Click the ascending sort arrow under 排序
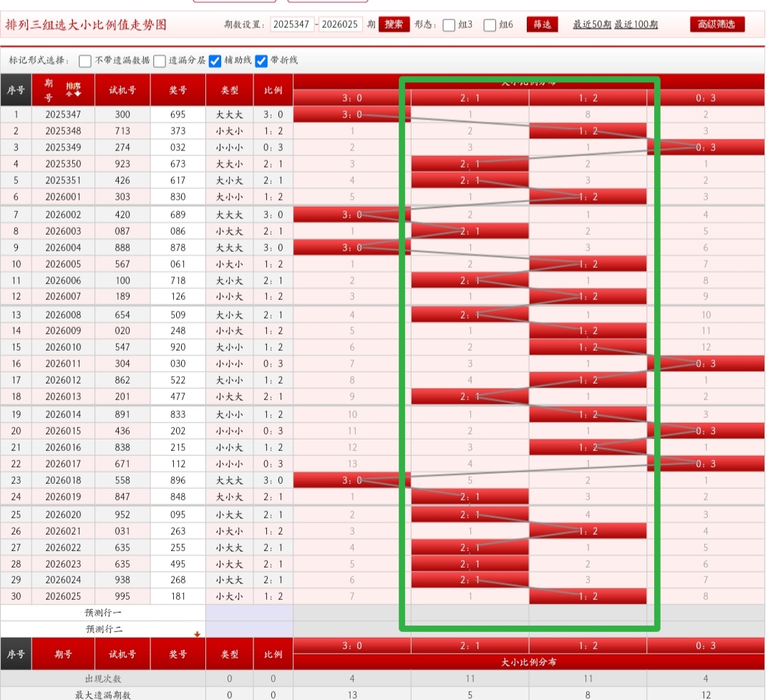This screenshot has height=700, width=773. tap(69, 94)
